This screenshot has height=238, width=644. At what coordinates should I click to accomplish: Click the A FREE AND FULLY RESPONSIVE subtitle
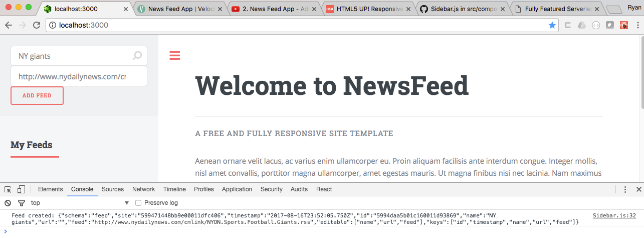tap(294, 134)
